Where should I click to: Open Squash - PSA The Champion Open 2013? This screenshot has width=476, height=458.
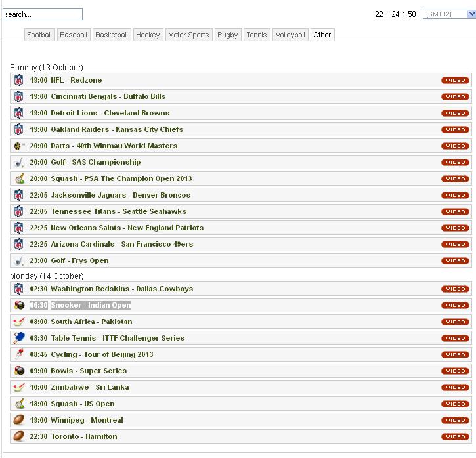point(121,178)
